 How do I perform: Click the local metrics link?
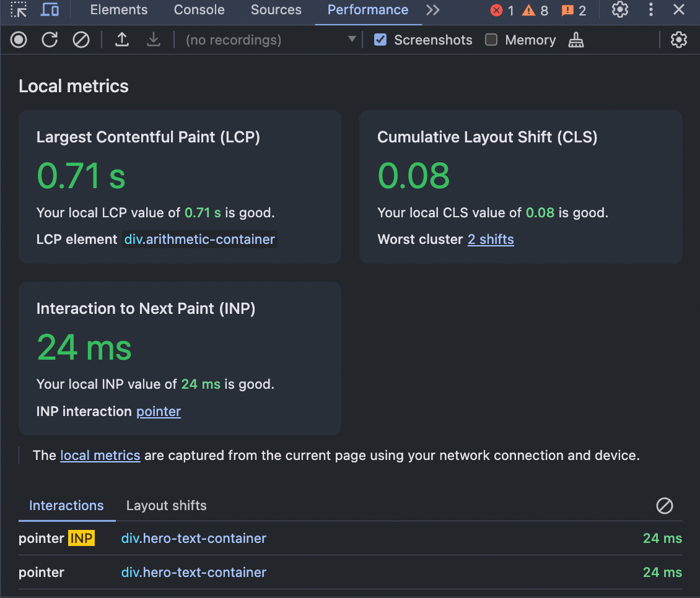100,456
